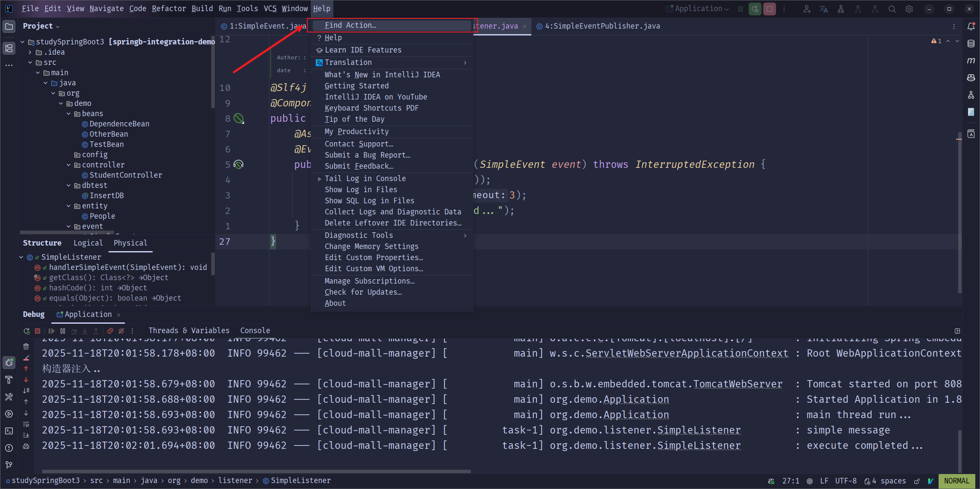Toggle Mute Breakpoints in Debug toolbar
Image resolution: width=980 pixels, height=489 pixels.
[121, 331]
